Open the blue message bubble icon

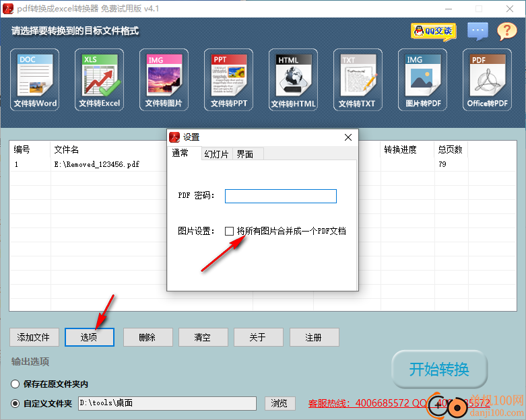click(478, 31)
